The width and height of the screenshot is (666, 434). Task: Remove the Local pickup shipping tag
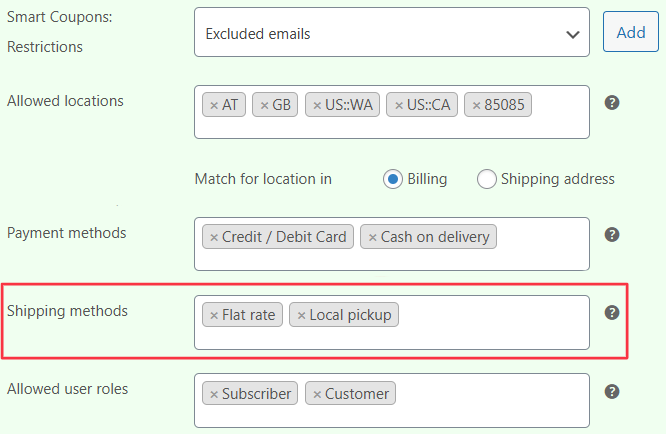tap(302, 315)
